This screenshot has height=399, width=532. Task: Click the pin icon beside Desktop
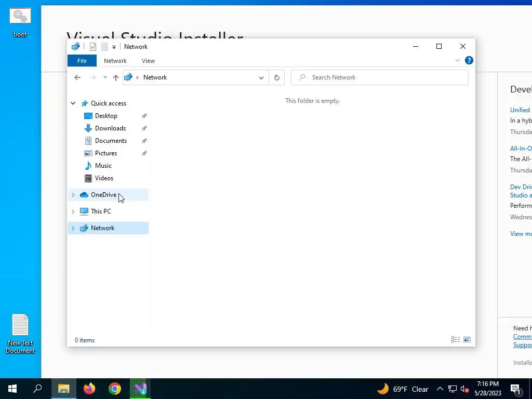coord(144,116)
